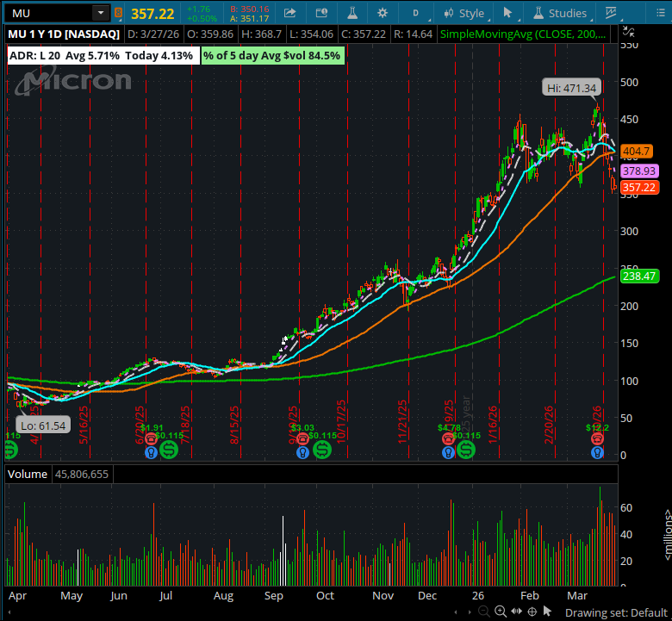Open the Drawing set: Default selector
672x621 pixels.
[x=616, y=612]
